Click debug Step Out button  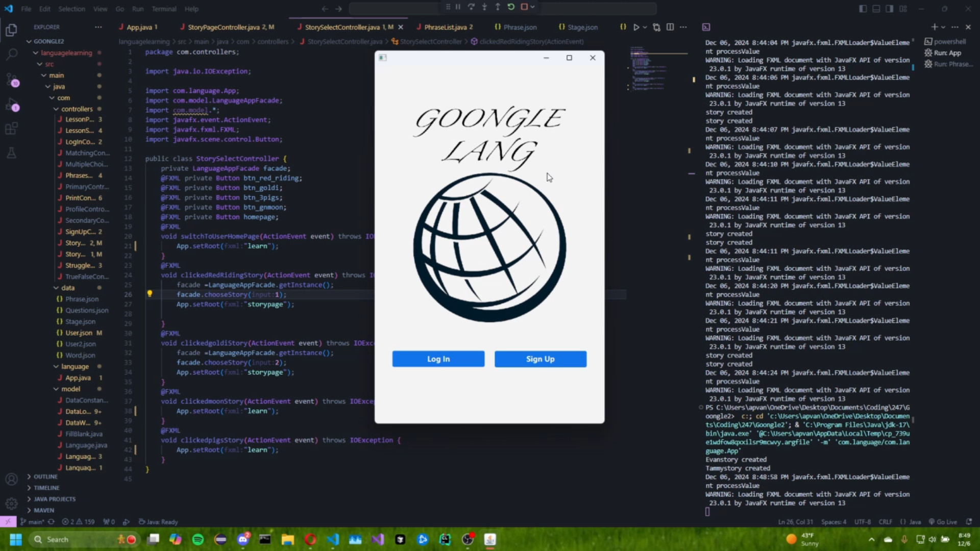pyautogui.click(x=498, y=7)
